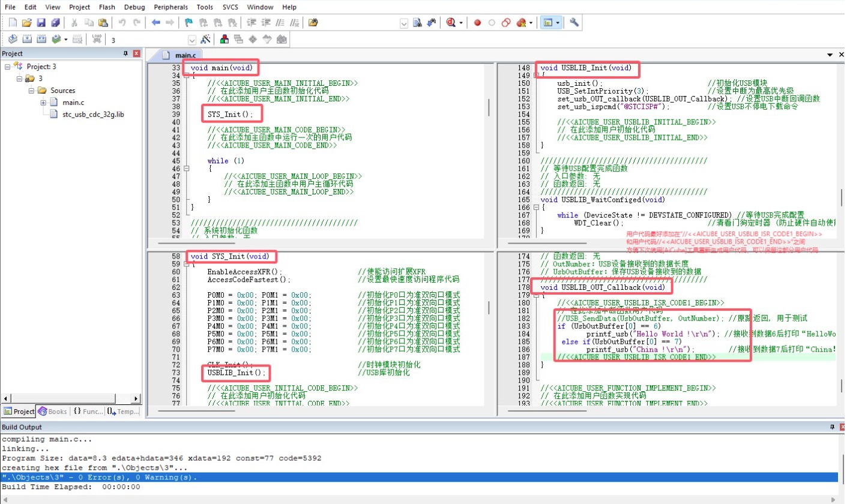This screenshot has height=504, width=847.
Task: Open a file via the Open folder icon
Action: pyautogui.click(x=27, y=23)
